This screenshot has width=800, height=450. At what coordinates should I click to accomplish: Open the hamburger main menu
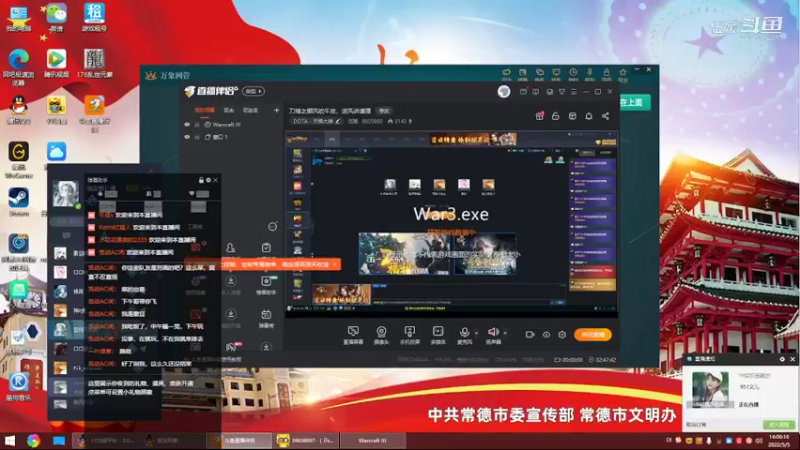573,92
